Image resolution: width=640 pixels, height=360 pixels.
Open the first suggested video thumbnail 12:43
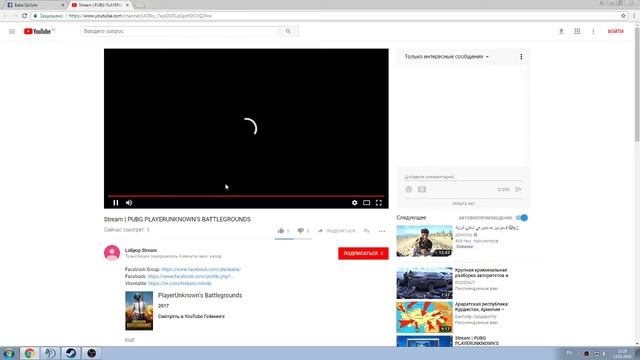tap(424, 241)
